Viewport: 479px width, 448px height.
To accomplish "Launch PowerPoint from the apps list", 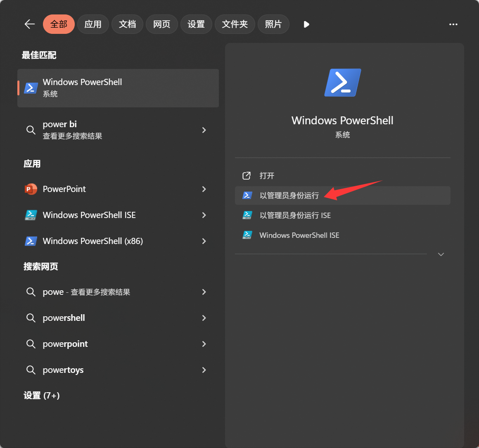I will coord(118,189).
